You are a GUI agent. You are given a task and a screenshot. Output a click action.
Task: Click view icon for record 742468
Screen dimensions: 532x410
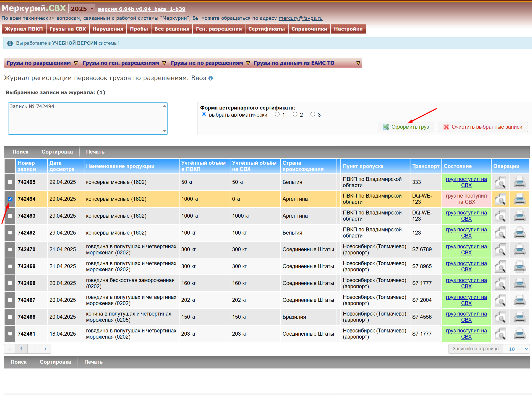click(500, 283)
